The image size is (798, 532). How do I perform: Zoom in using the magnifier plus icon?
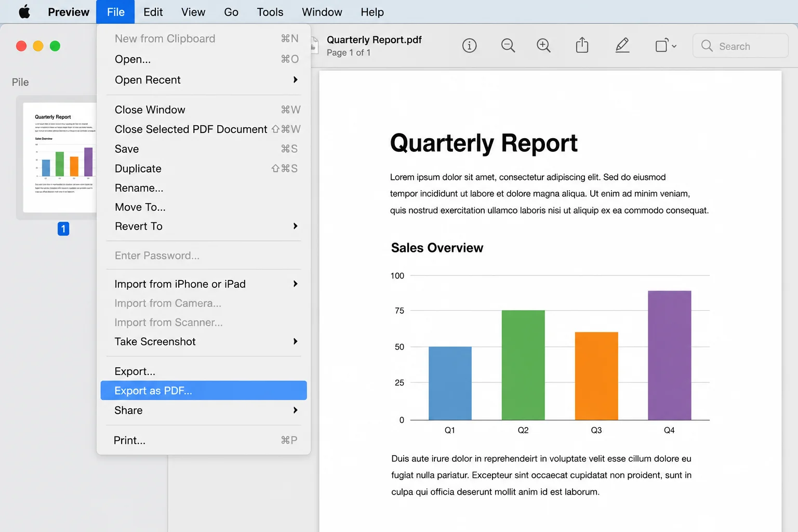pos(543,46)
